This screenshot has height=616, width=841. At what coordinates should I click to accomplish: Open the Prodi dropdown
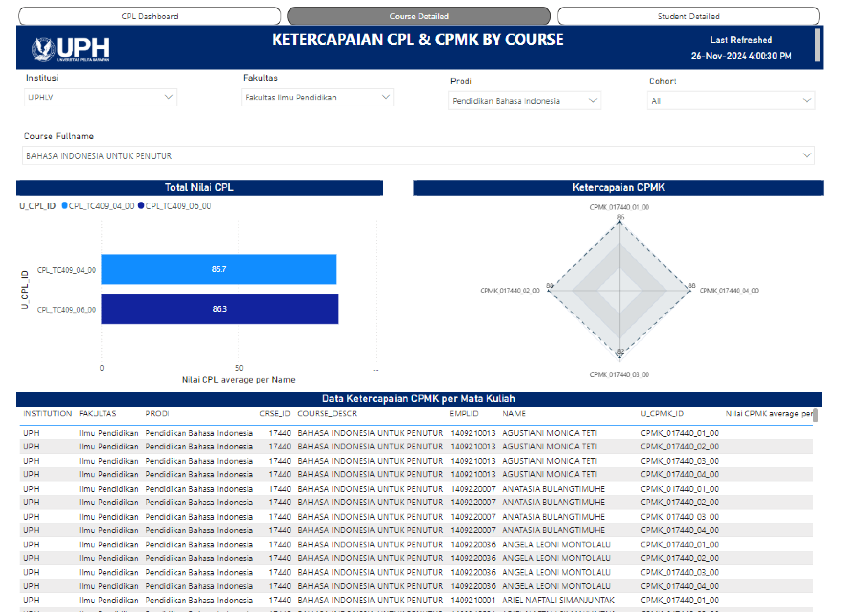pos(524,101)
